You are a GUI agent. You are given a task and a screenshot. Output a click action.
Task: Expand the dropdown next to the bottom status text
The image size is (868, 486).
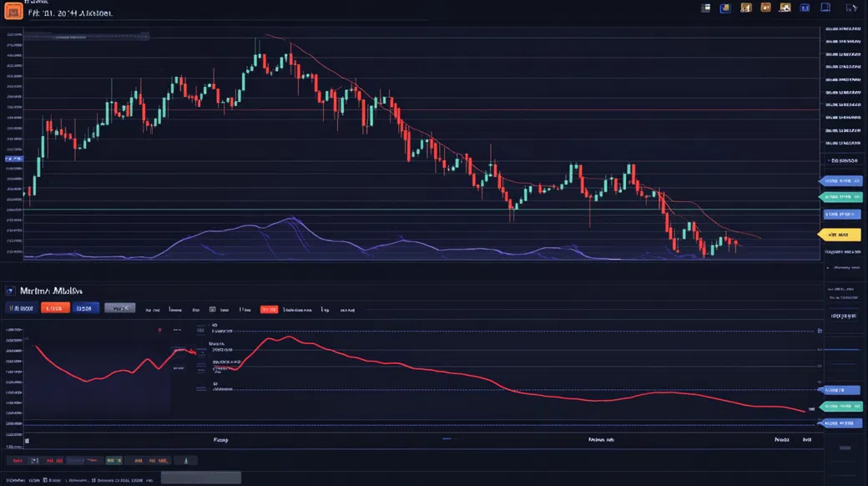tap(200, 477)
